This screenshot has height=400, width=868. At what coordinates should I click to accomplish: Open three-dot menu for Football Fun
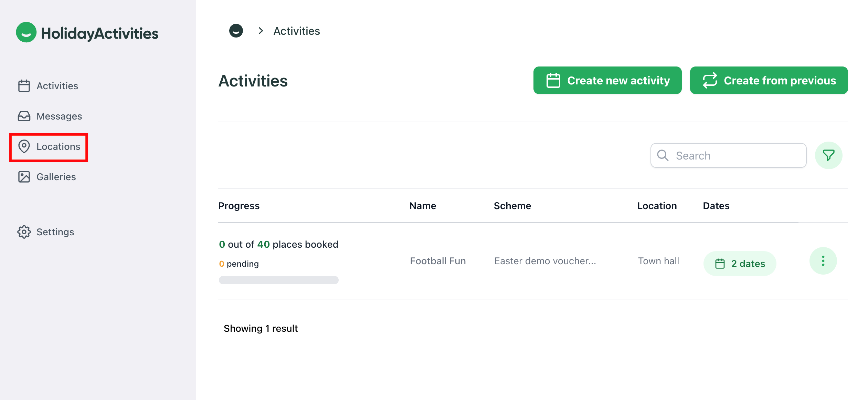pyautogui.click(x=823, y=261)
